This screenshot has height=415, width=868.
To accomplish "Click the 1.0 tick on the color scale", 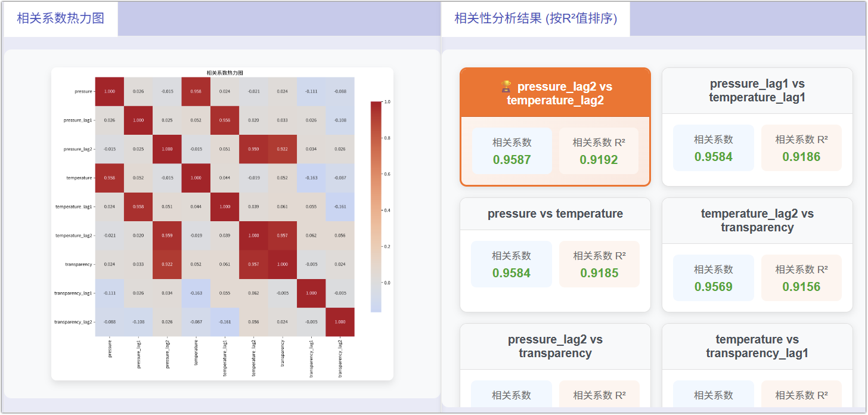I will click(x=387, y=102).
